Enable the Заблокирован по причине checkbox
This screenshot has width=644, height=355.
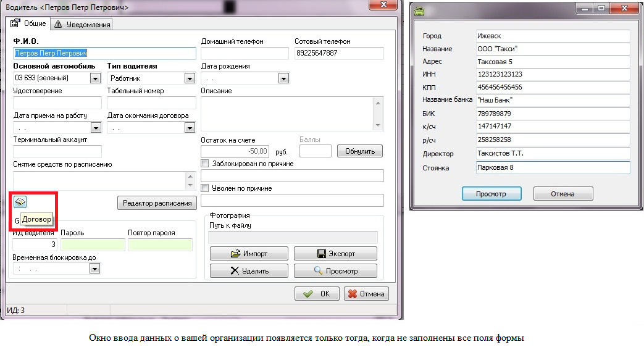[x=205, y=164]
